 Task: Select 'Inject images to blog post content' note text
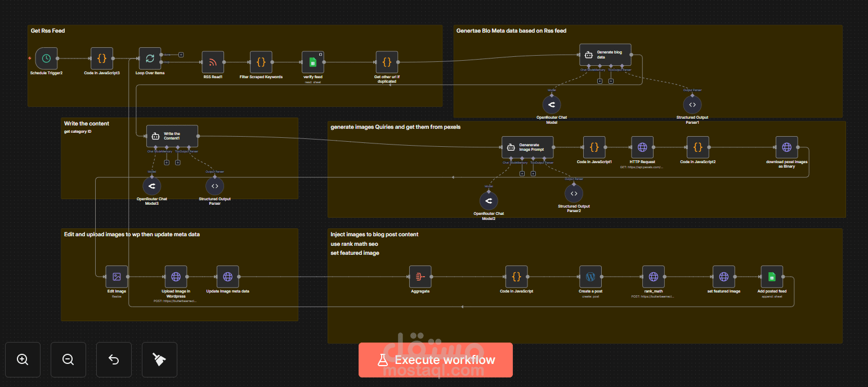pyautogui.click(x=374, y=234)
